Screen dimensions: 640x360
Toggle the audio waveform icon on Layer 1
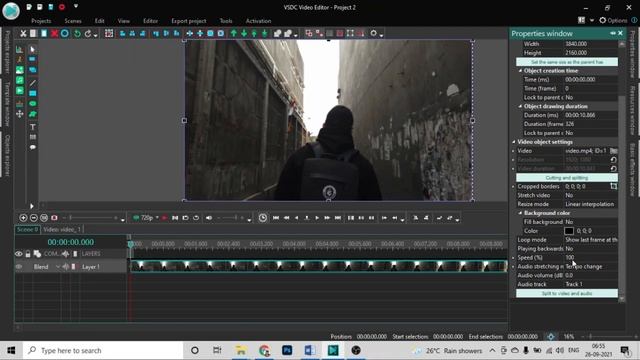click(65, 267)
